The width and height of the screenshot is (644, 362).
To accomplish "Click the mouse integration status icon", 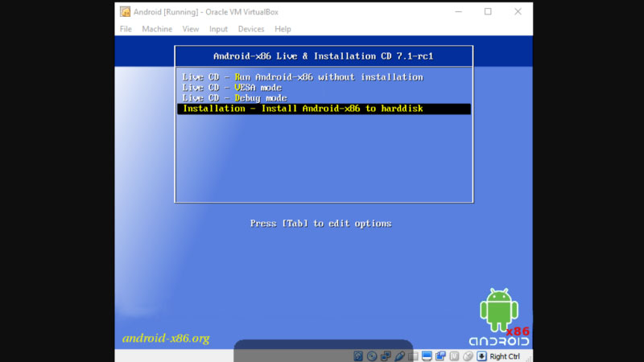I will click(468, 356).
